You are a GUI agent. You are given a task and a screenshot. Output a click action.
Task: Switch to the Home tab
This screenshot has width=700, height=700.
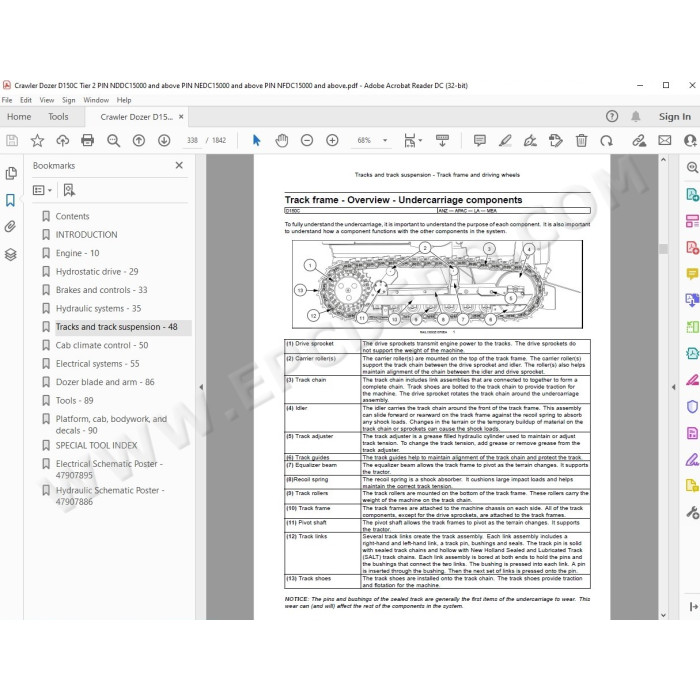point(19,117)
